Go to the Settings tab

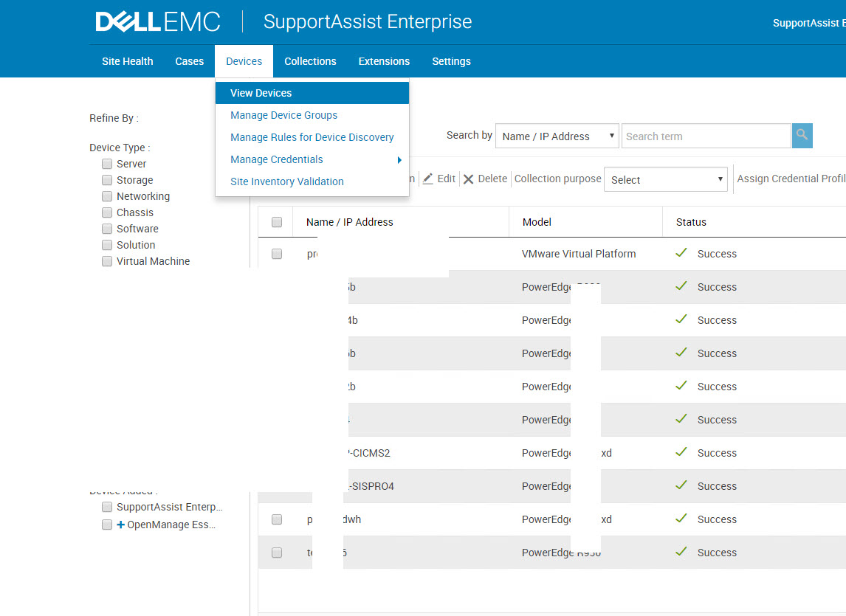pyautogui.click(x=451, y=61)
